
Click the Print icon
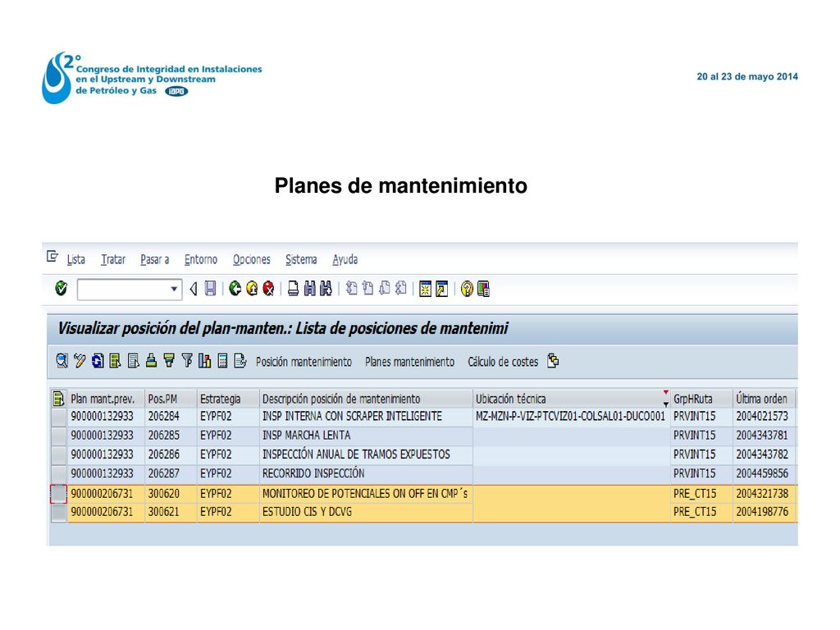(x=293, y=289)
